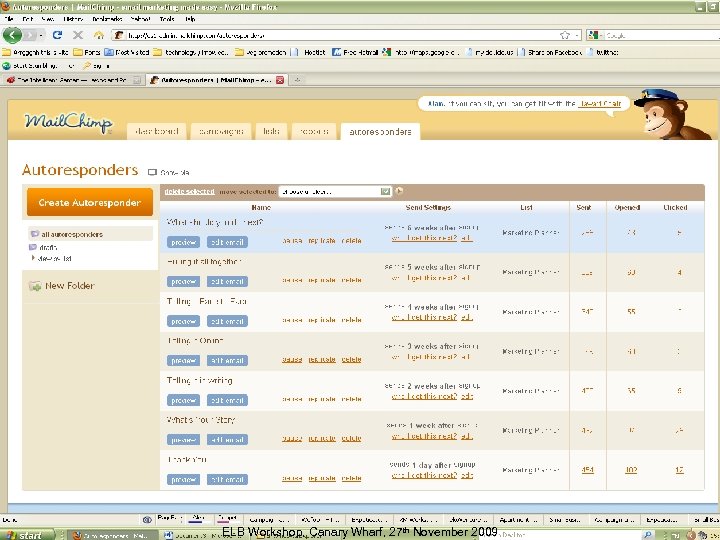This screenshot has width=720, height=540.
Task: Open the Tools menu
Action: [x=167, y=19]
